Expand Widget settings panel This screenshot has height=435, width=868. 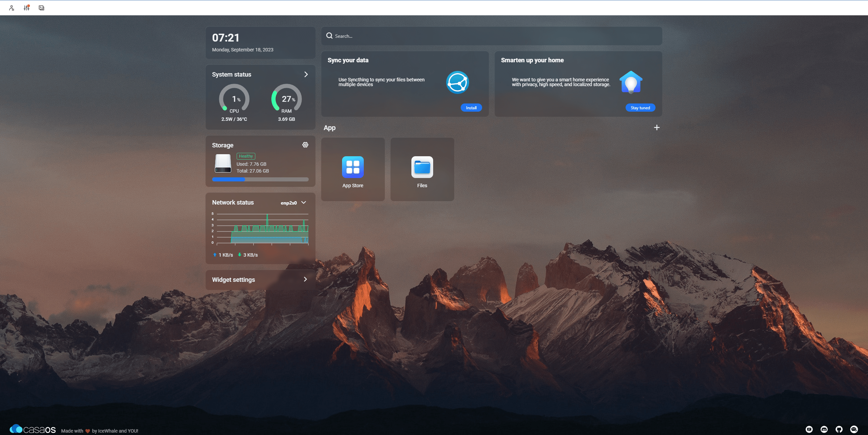(x=305, y=279)
